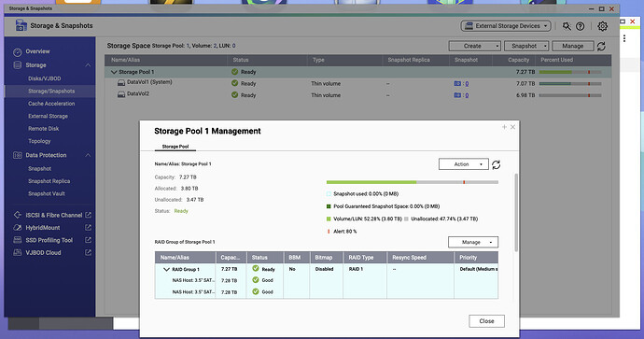
Task: Click the RAID Type column header
Action: tap(365, 258)
